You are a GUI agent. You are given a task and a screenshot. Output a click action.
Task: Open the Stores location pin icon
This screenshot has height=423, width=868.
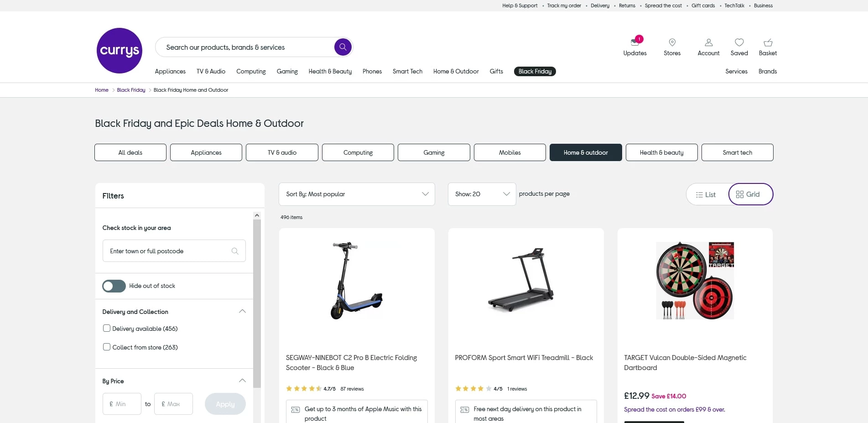click(672, 42)
